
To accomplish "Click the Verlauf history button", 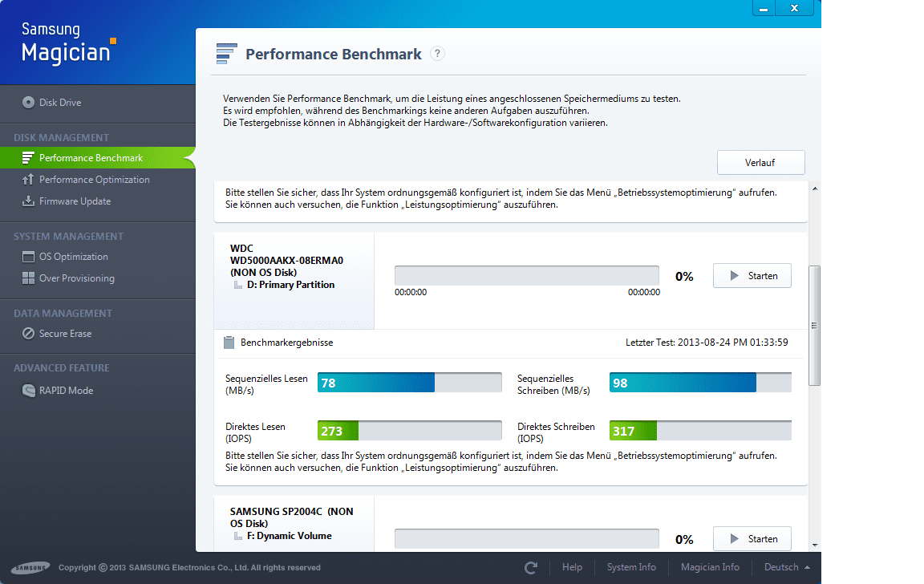I will pyautogui.click(x=760, y=163).
